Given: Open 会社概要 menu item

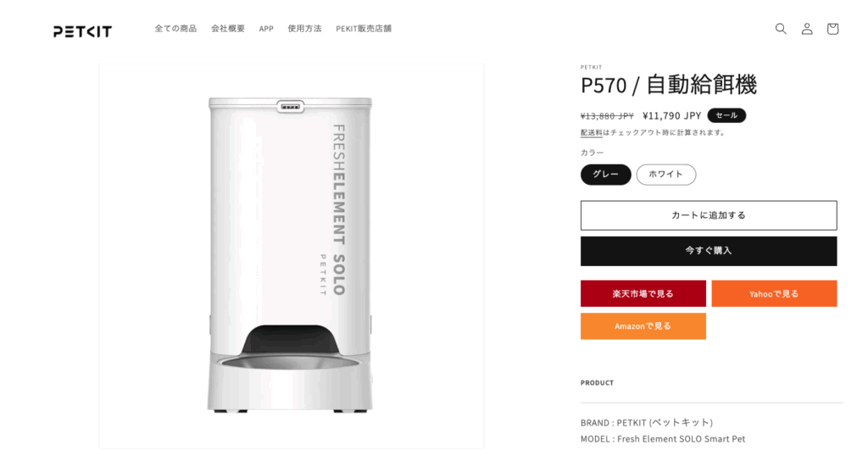Looking at the screenshot, I should coord(227,29).
